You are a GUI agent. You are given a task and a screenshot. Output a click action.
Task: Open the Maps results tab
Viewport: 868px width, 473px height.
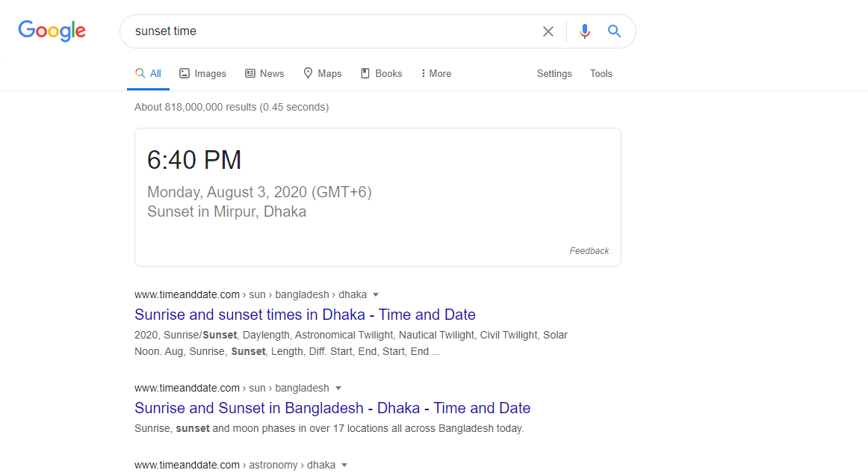point(322,73)
